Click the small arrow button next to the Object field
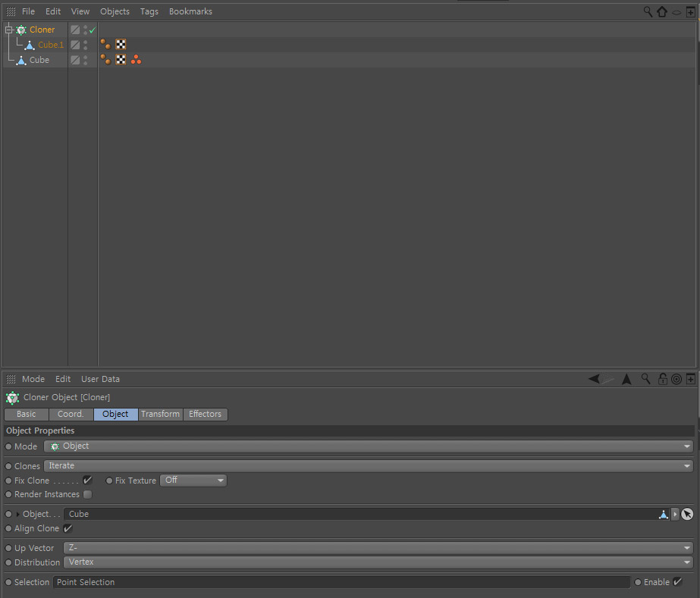The height and width of the screenshot is (598, 700). (x=676, y=514)
